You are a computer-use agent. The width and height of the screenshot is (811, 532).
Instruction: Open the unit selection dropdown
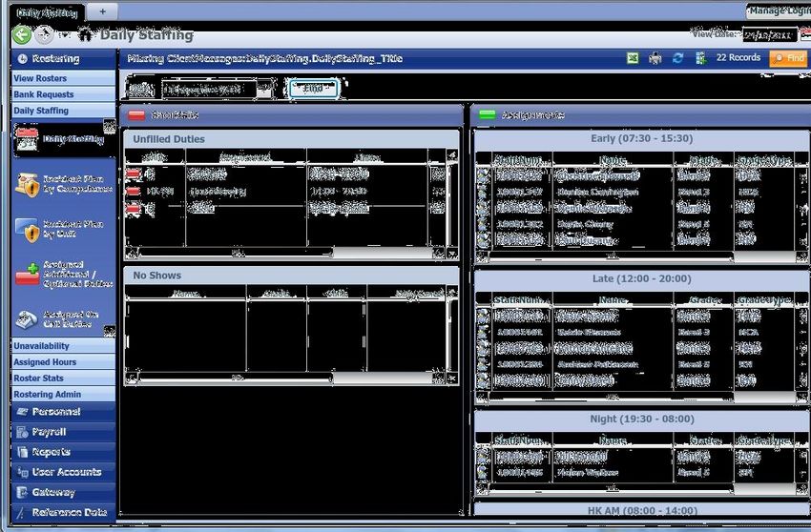[264, 90]
